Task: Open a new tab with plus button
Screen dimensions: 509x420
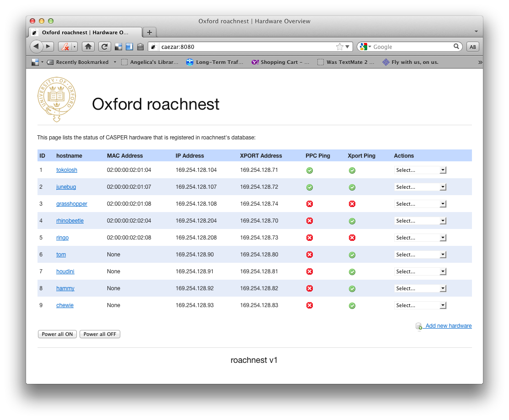Action: [149, 32]
